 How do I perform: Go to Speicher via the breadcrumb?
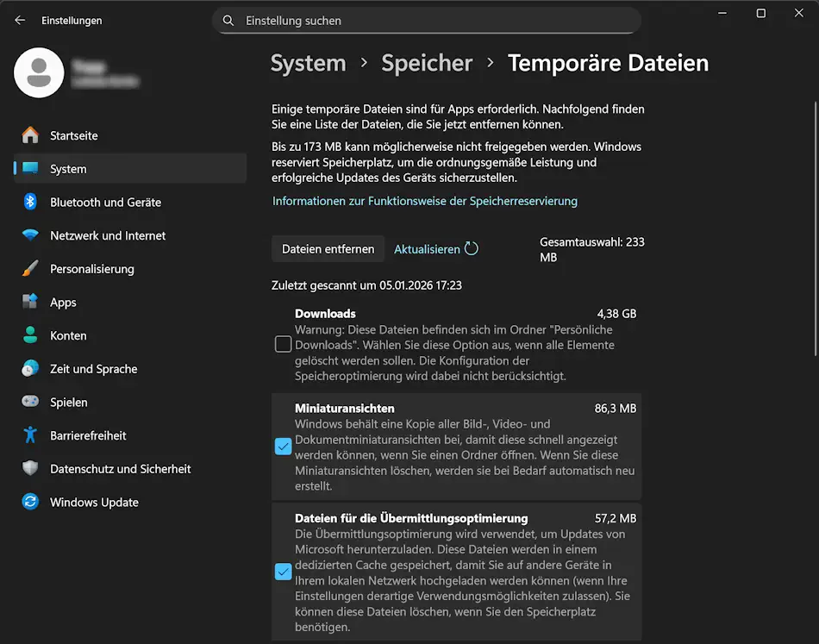click(427, 62)
